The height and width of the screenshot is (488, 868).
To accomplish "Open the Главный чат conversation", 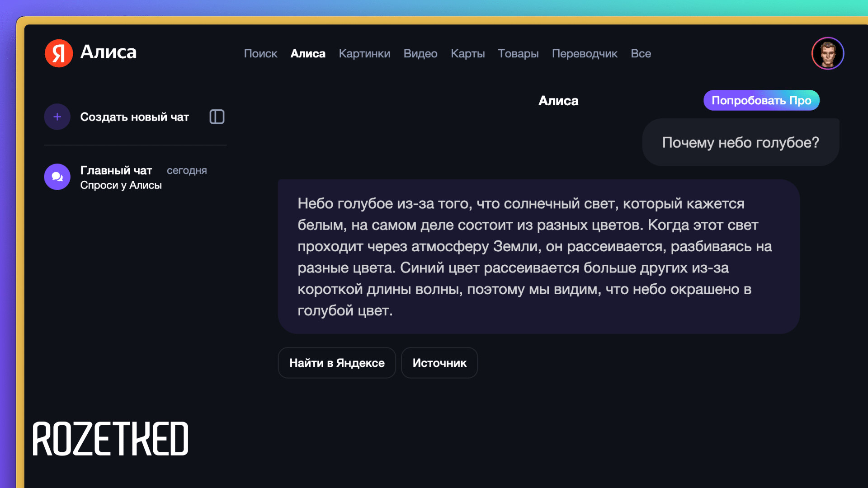I will (135, 177).
